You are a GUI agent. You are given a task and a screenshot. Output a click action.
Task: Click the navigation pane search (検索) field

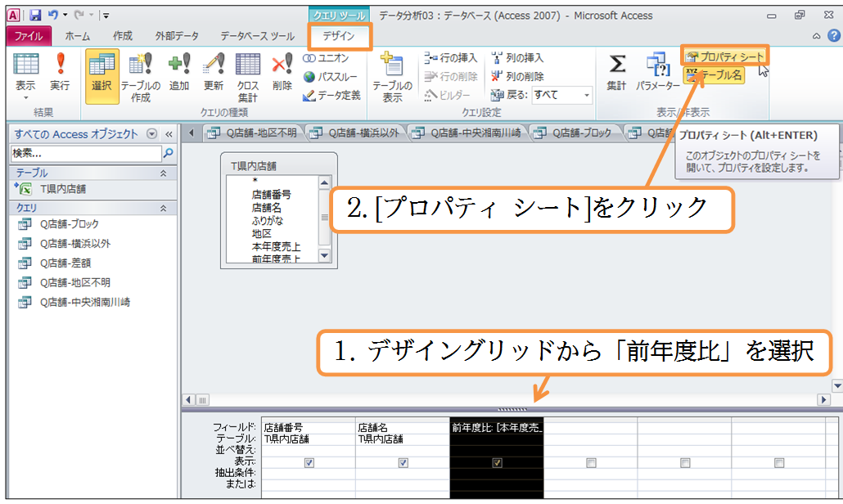pyautogui.click(x=86, y=153)
